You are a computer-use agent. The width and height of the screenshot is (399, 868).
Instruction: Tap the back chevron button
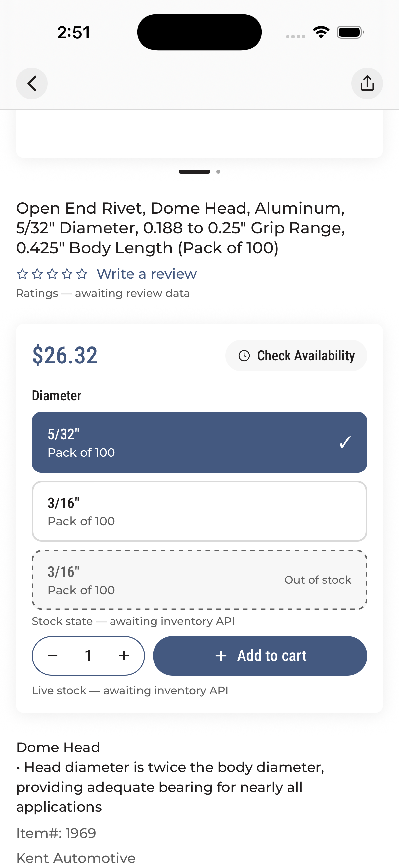pos(32,83)
